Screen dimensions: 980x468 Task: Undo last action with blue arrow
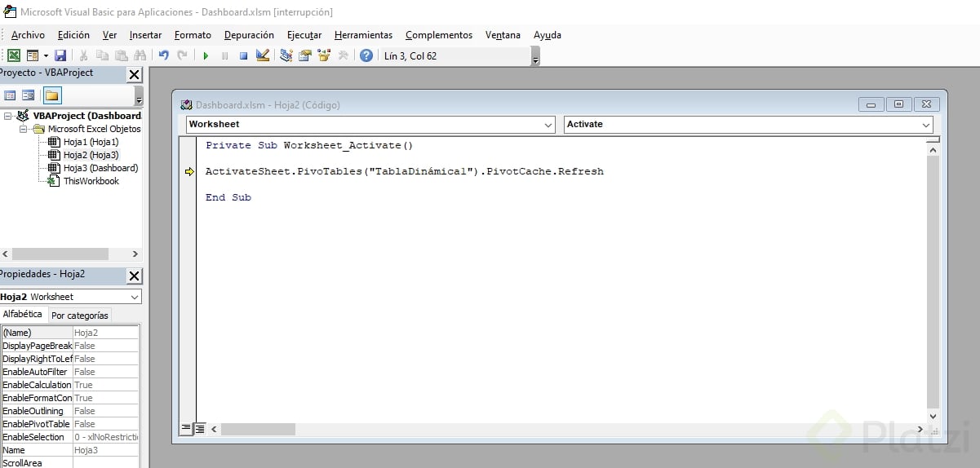pyautogui.click(x=163, y=55)
